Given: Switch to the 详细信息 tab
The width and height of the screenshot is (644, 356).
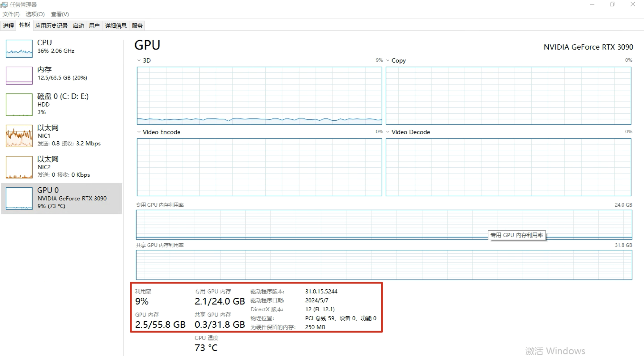Looking at the screenshot, I should pyautogui.click(x=116, y=26).
